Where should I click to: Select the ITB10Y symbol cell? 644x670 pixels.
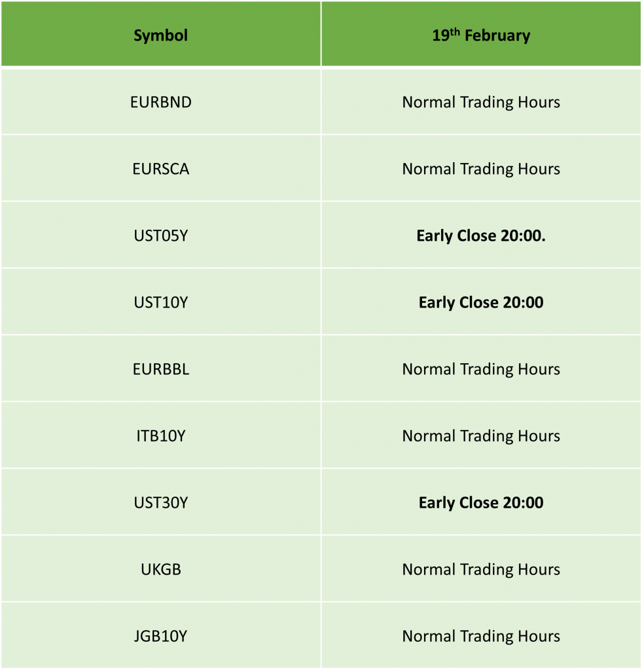pyautogui.click(x=161, y=435)
